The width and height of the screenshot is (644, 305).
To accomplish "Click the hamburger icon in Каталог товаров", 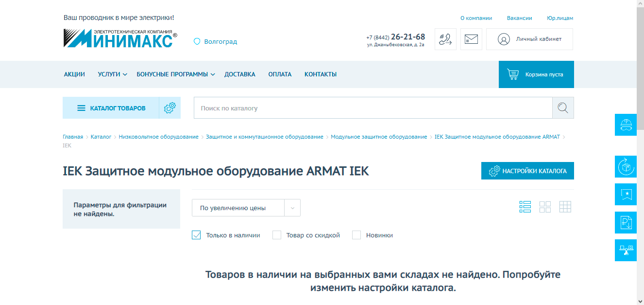I will pos(82,108).
